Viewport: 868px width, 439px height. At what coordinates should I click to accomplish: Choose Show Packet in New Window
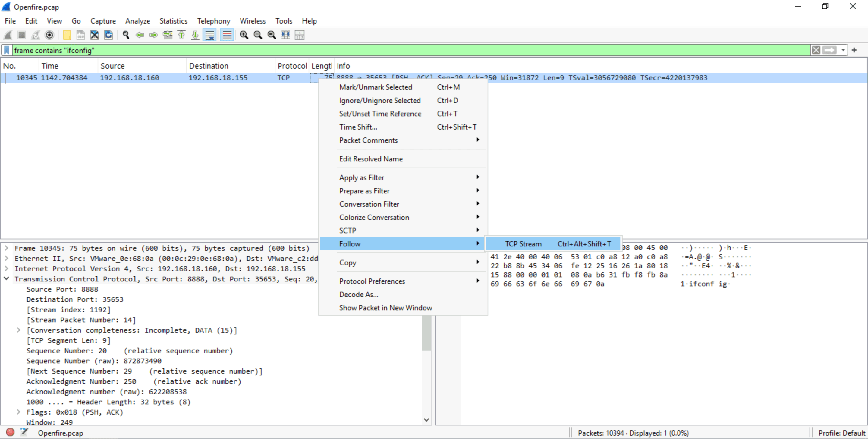click(x=403, y=308)
